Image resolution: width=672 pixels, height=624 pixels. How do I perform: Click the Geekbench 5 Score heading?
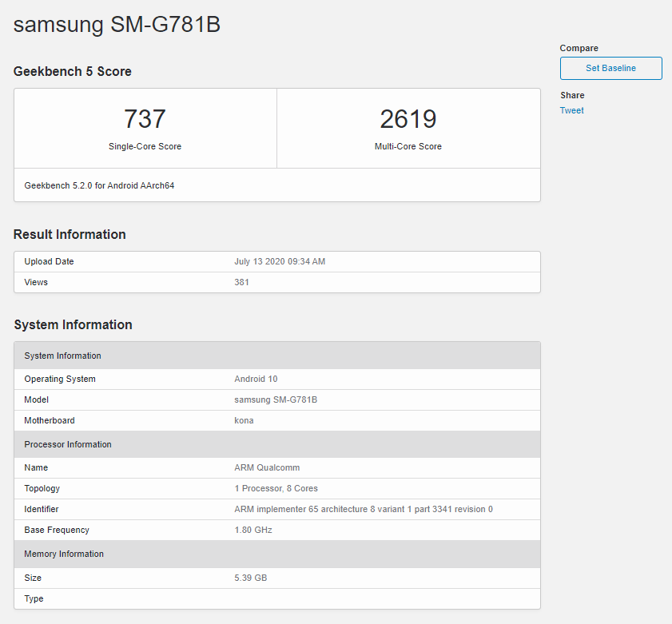point(73,72)
